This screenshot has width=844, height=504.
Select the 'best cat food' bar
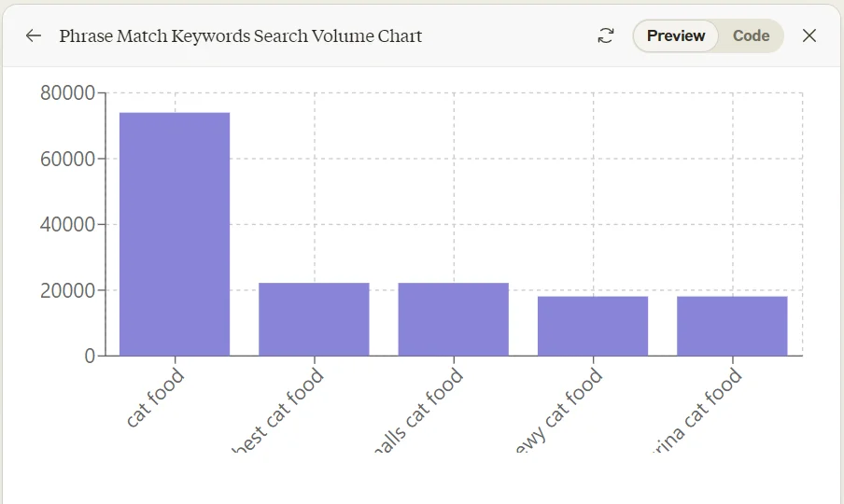point(314,319)
